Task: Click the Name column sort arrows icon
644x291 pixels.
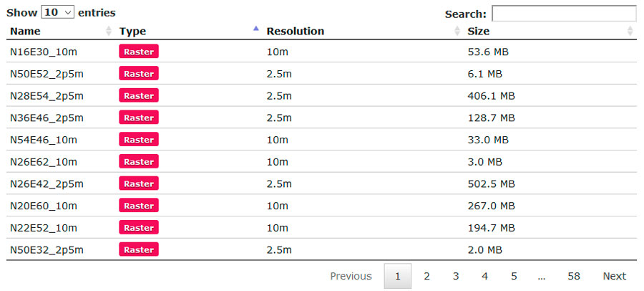Action: 109,31
